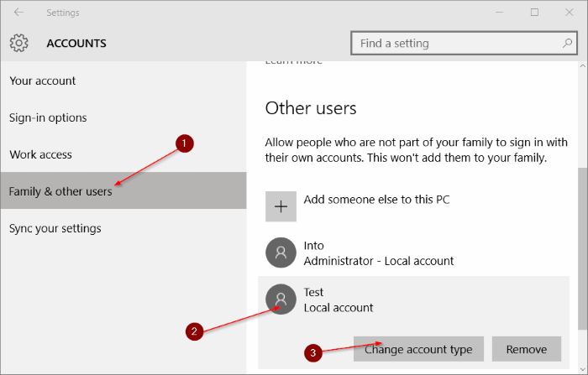This screenshot has height=375, width=588.
Task: Click the Into user avatar icon
Action: pos(281,253)
